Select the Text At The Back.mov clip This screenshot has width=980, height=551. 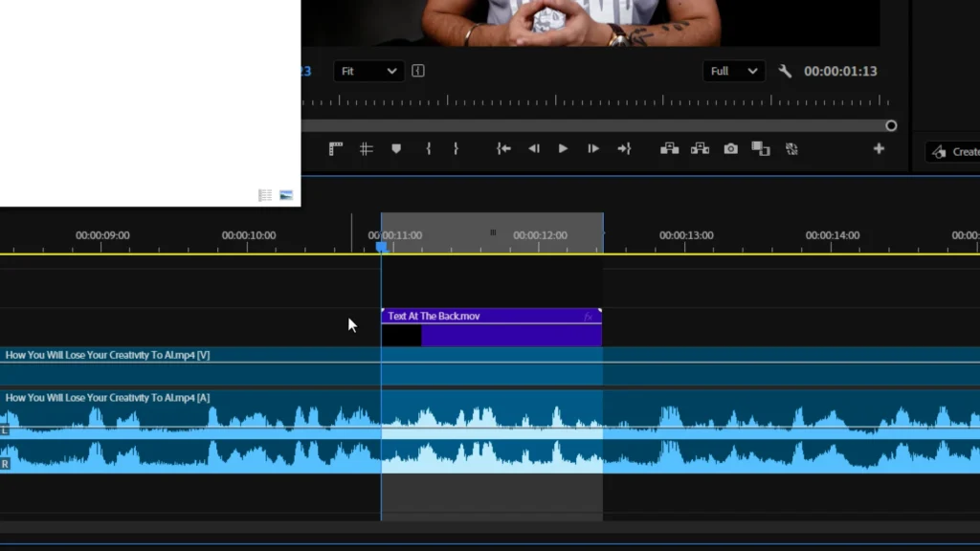(x=491, y=327)
